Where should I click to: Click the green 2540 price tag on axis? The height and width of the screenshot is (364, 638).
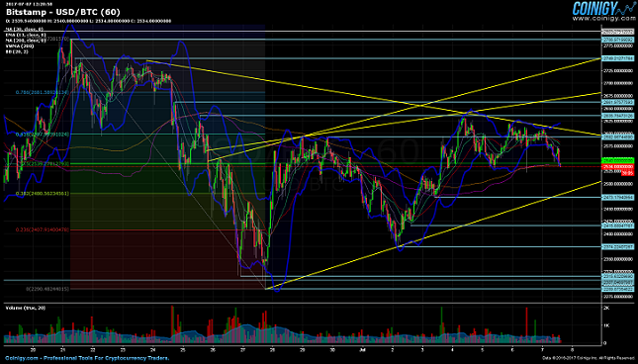617,160
